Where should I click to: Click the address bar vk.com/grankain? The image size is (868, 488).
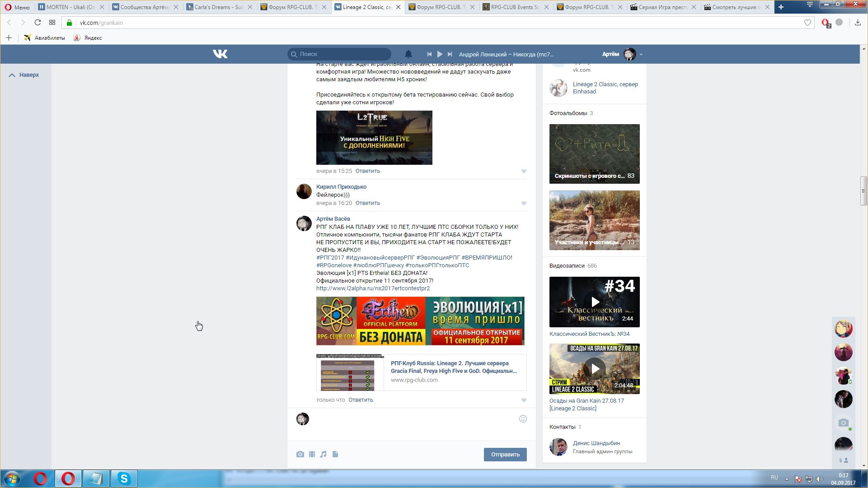click(434, 23)
